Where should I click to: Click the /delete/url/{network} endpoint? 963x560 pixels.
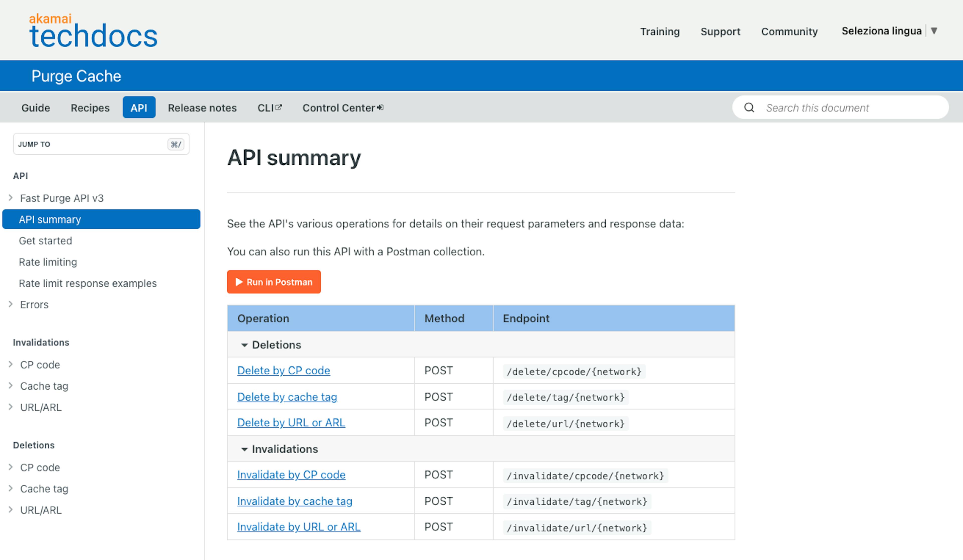tap(566, 424)
